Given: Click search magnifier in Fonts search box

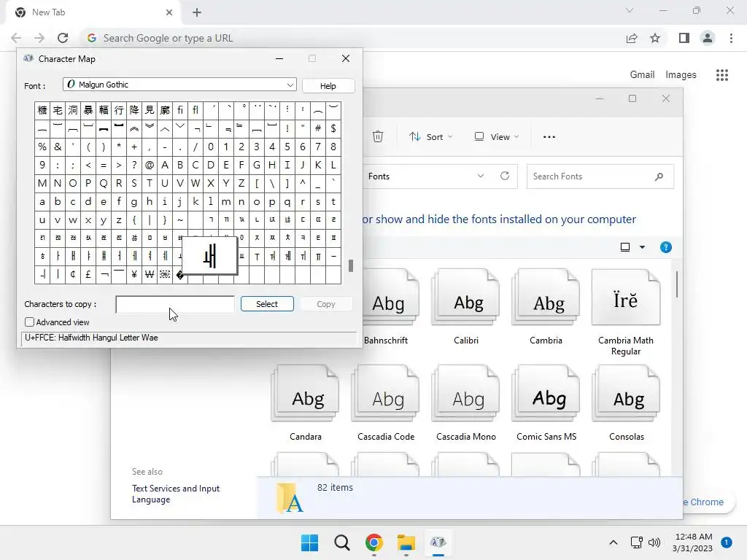Looking at the screenshot, I should (659, 176).
